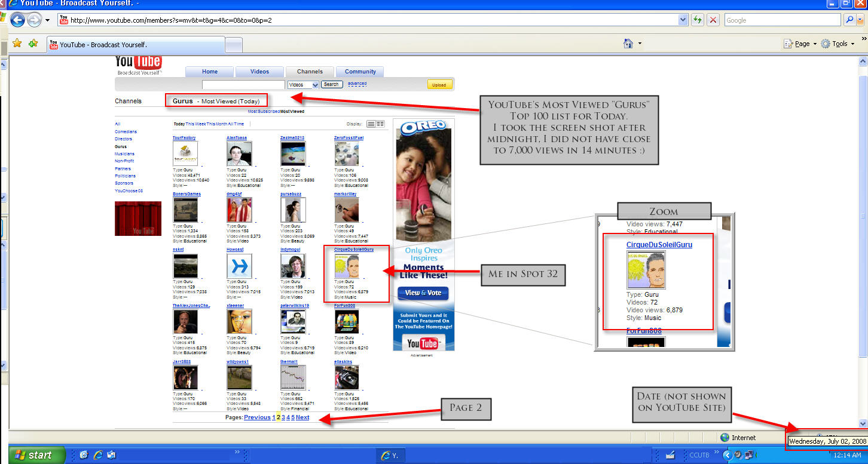Filter channels by This Week

(195, 124)
